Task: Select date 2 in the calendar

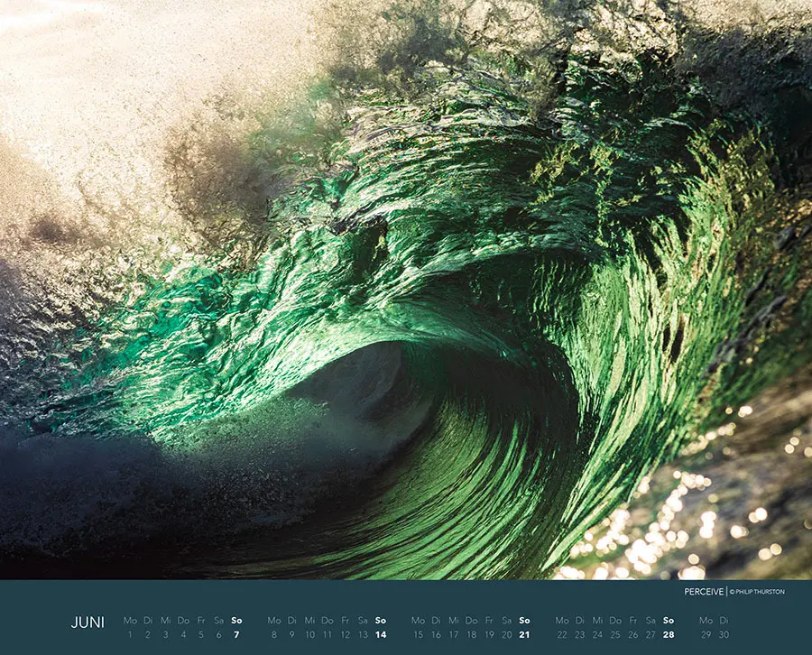Action: [148, 634]
